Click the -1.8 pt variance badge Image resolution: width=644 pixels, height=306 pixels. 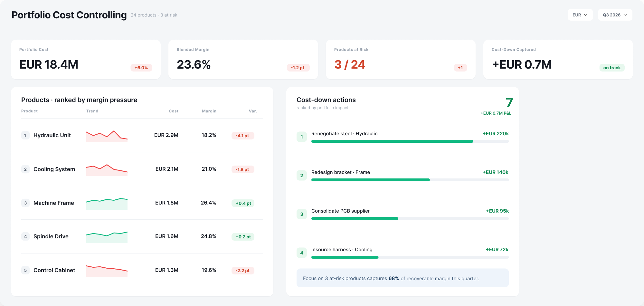[242, 169]
